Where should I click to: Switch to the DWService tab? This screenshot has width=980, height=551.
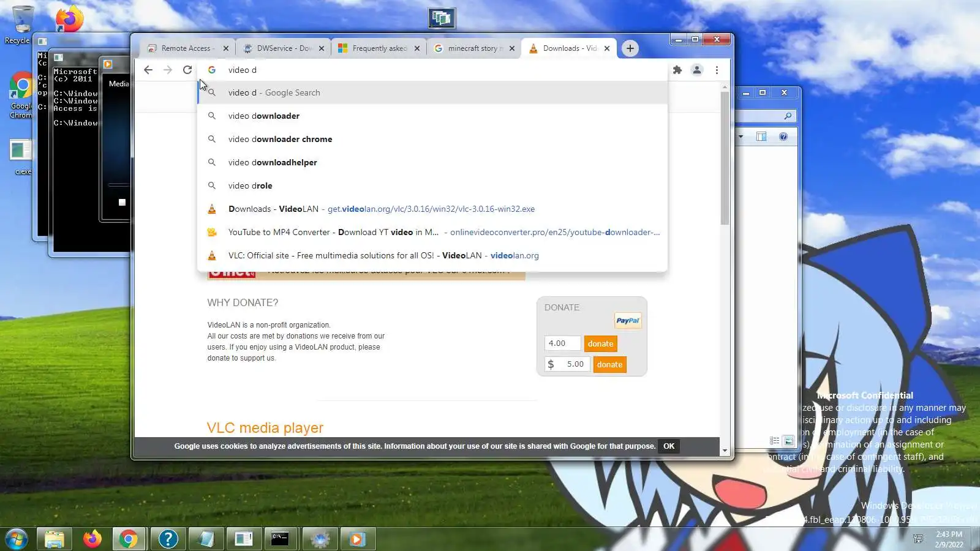284,48
